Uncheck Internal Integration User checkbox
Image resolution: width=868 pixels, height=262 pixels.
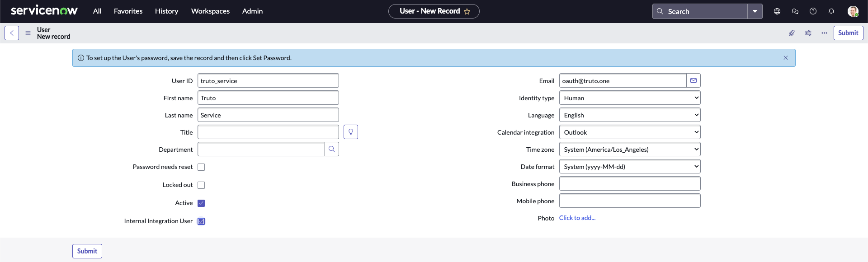click(x=201, y=221)
